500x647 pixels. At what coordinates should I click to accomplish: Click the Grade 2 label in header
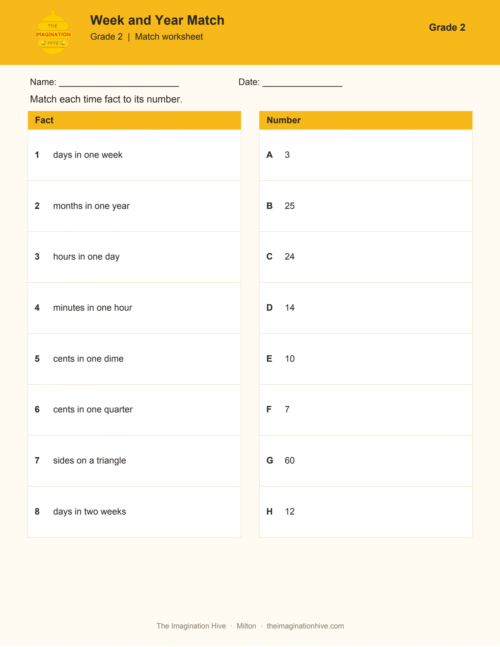click(447, 28)
